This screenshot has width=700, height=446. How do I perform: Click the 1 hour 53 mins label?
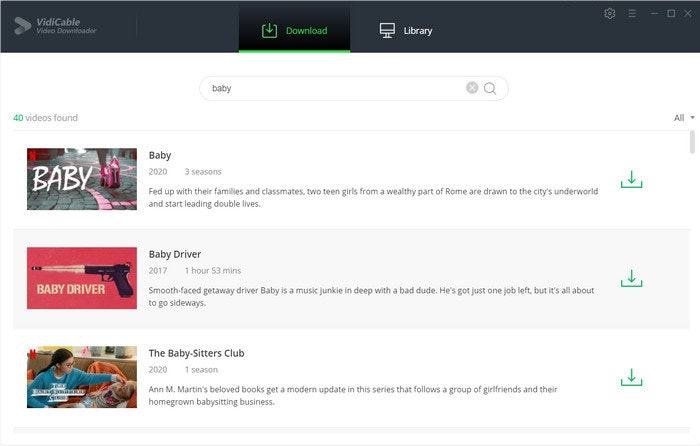pyautogui.click(x=213, y=271)
